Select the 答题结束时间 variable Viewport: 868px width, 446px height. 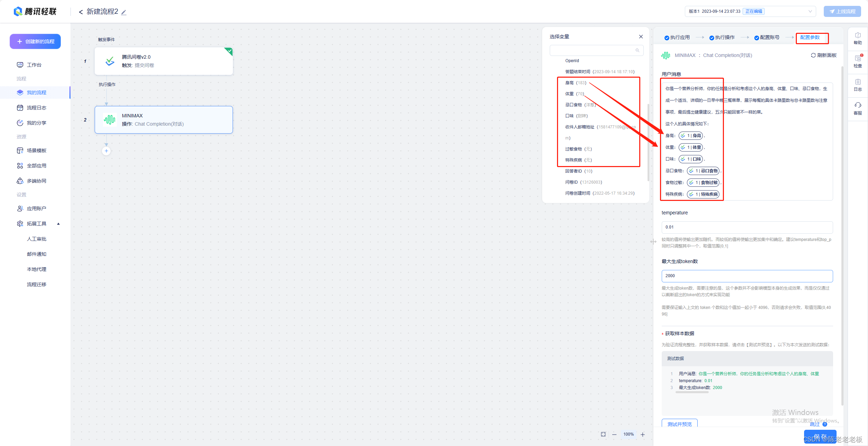pos(600,72)
